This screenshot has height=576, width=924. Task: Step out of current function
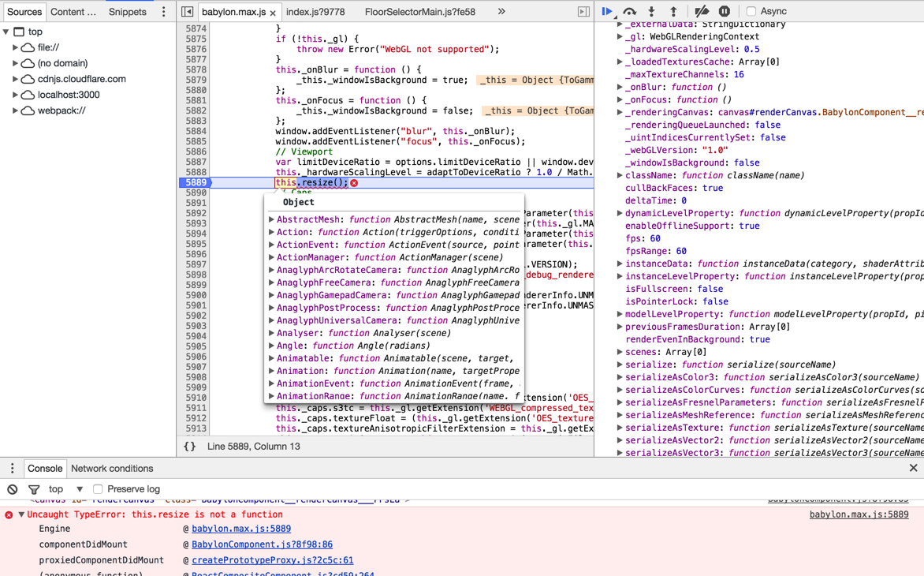(673, 11)
